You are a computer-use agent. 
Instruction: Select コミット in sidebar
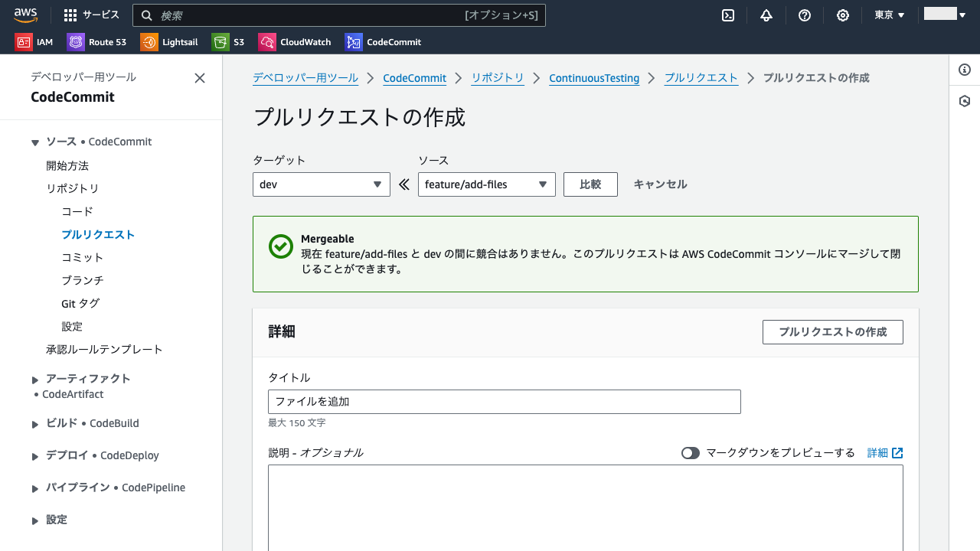point(83,257)
